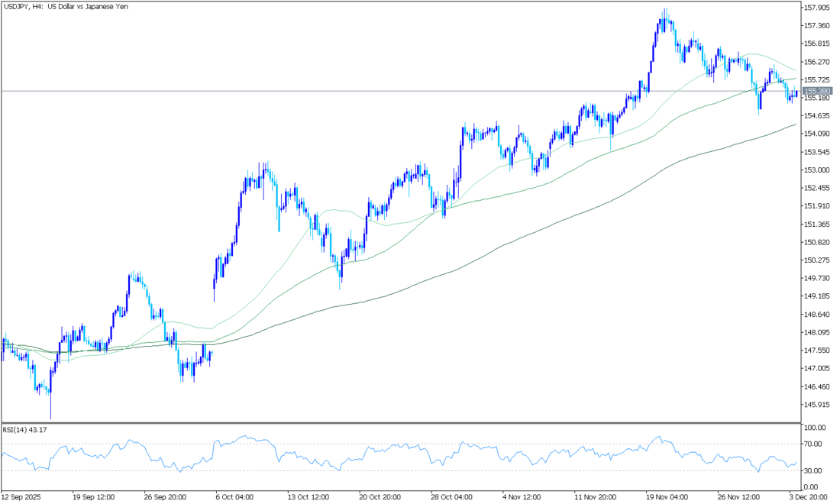
Task: Click the 30.00 label on RSI scale
Action: pos(813,470)
